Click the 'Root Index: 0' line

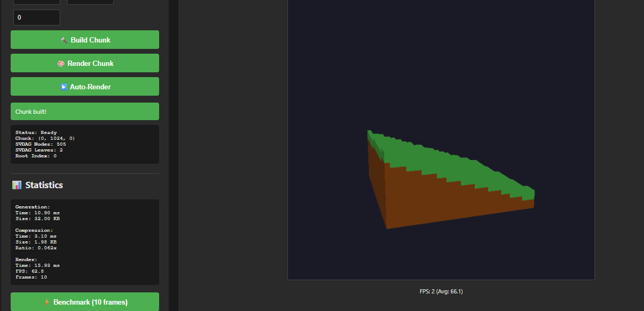tap(36, 156)
